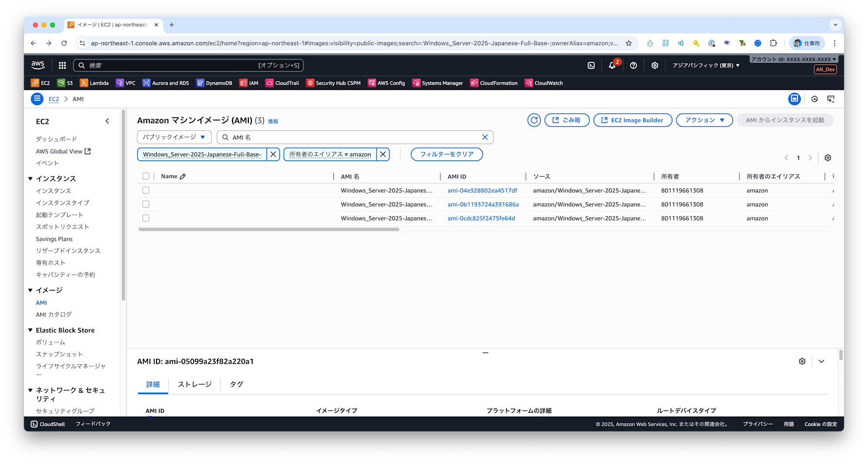868x463 pixels.
Task: Open the CloudTrail favorite shortcut
Action: (282, 83)
